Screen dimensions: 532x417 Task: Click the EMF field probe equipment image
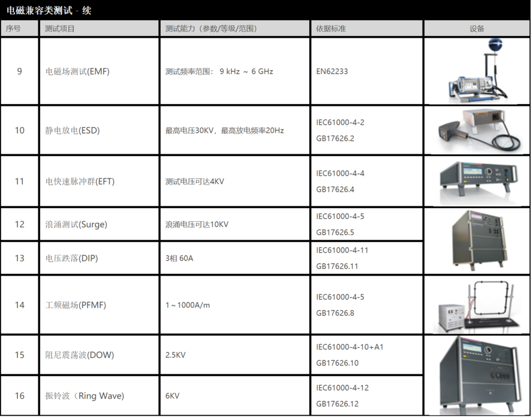pos(476,72)
